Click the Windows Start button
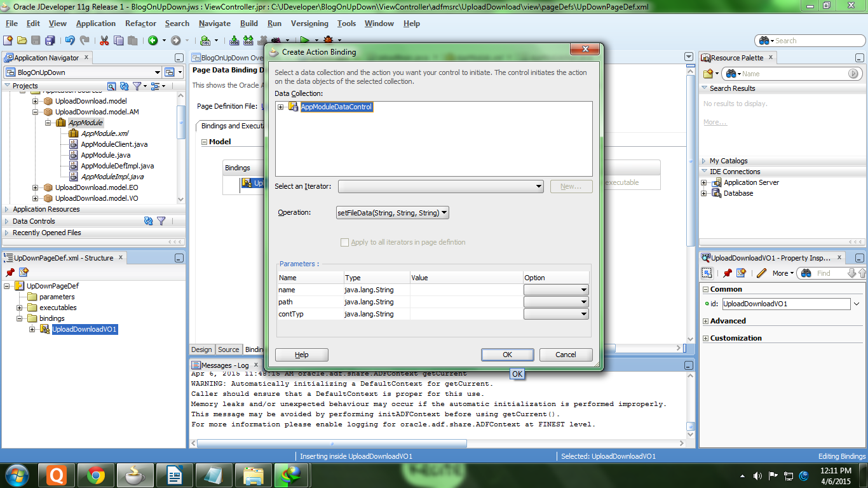The height and width of the screenshot is (488, 868). [x=17, y=475]
